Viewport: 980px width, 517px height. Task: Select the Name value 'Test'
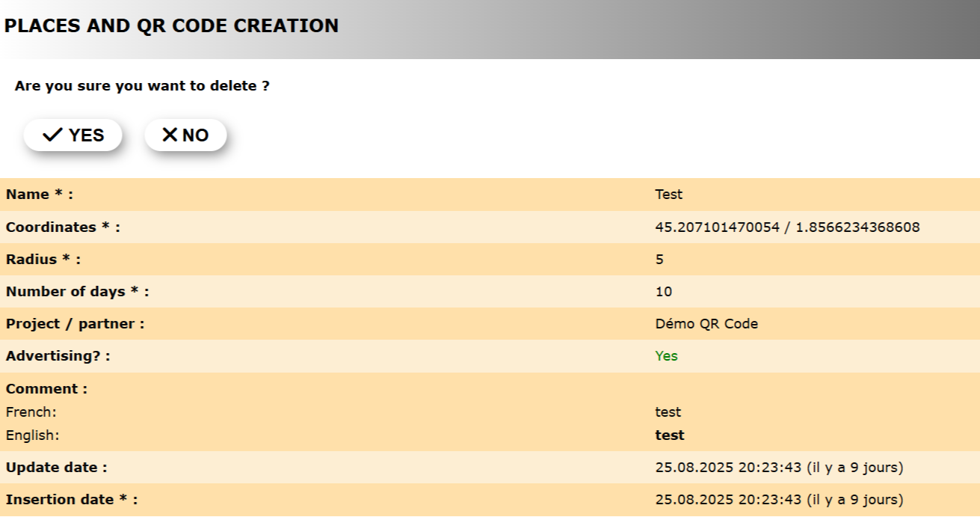pos(668,195)
